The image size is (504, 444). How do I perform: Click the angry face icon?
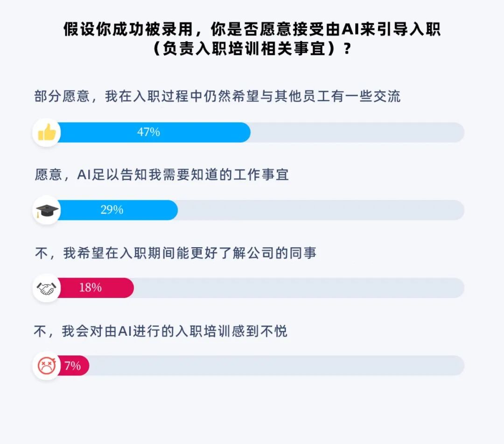click(47, 366)
